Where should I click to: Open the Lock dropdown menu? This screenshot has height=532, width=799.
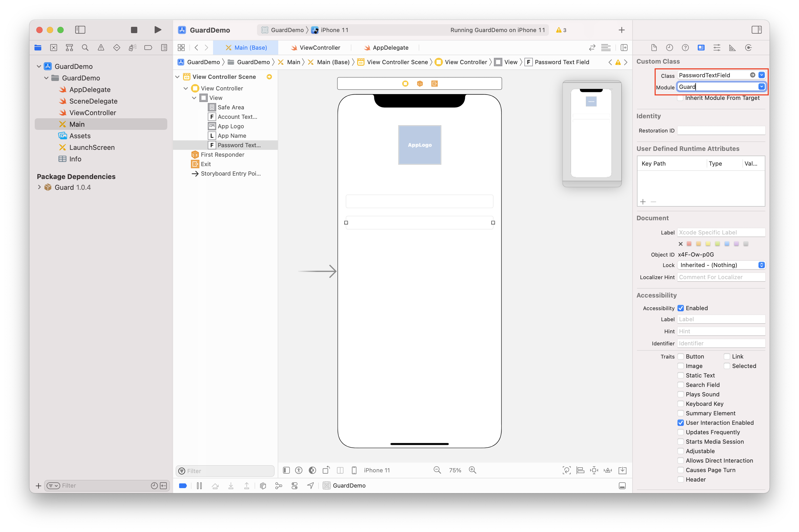click(721, 265)
